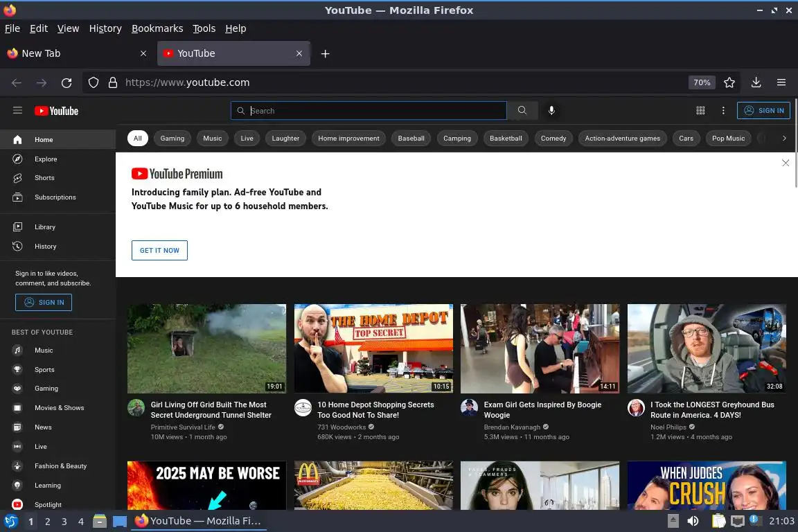Open the Tools menu
Screen dimensions: 798x532
click(x=204, y=28)
